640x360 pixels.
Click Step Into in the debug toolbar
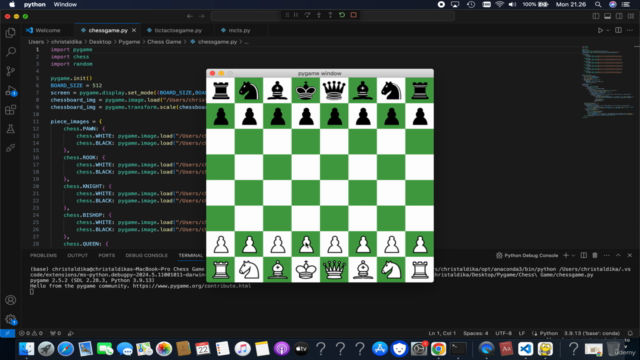click(319, 15)
